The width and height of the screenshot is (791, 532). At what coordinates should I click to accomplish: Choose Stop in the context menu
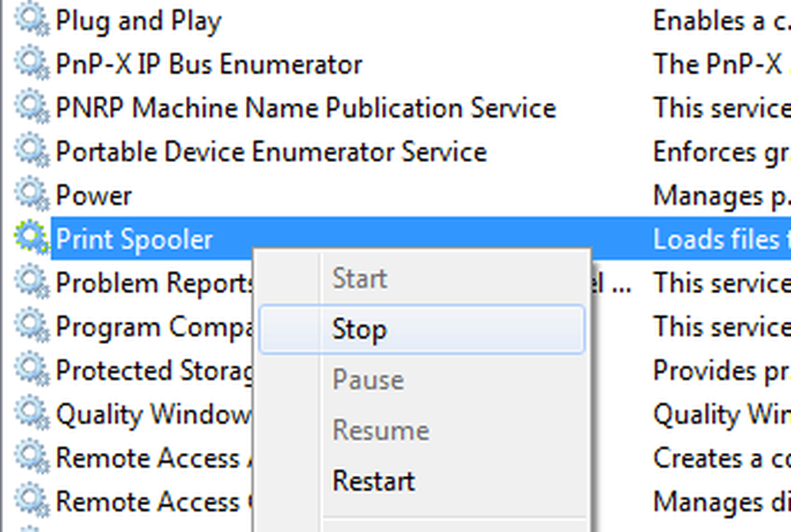click(x=422, y=330)
